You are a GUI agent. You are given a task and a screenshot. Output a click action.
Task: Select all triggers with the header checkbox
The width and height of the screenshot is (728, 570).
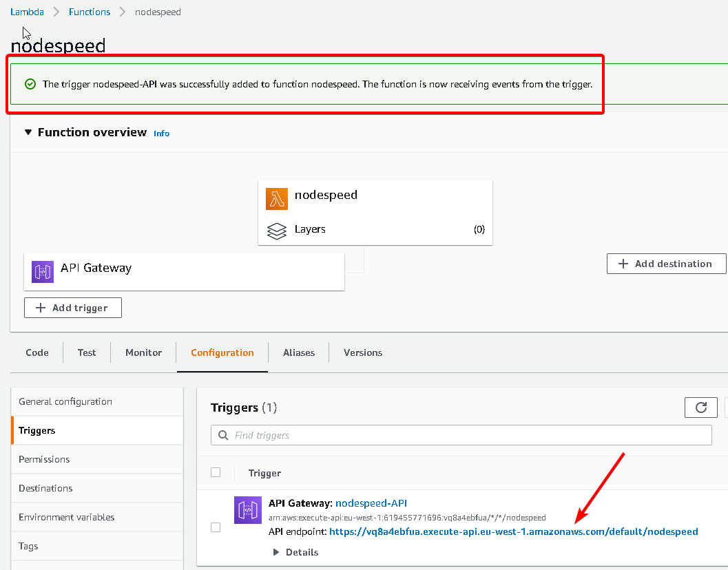pyautogui.click(x=216, y=472)
